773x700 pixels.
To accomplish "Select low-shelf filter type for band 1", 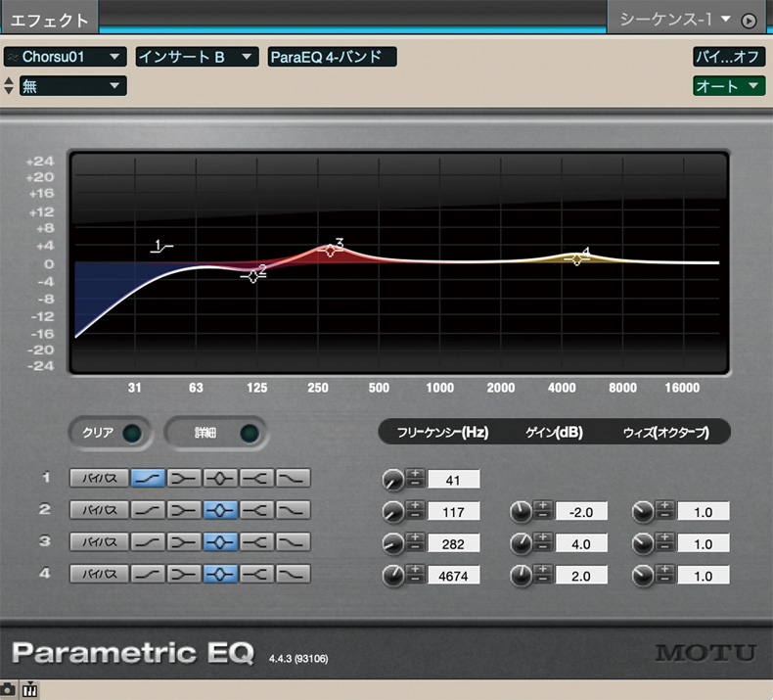I will pos(184,478).
